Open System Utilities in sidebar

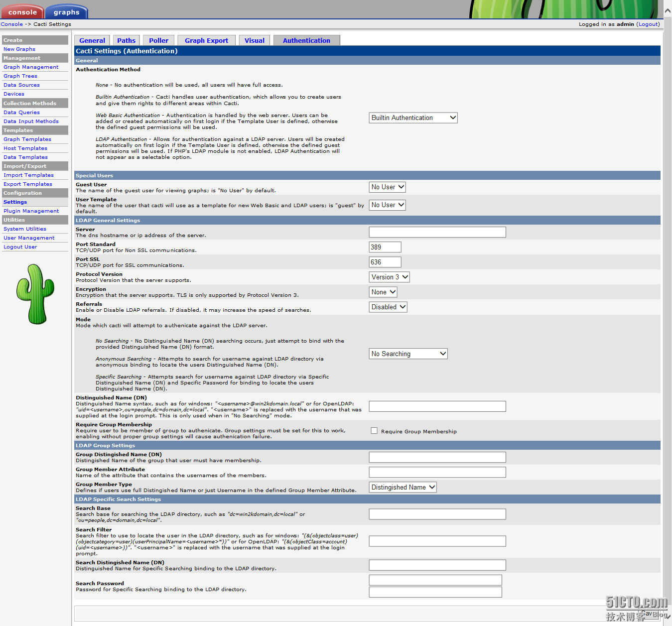[x=25, y=229]
